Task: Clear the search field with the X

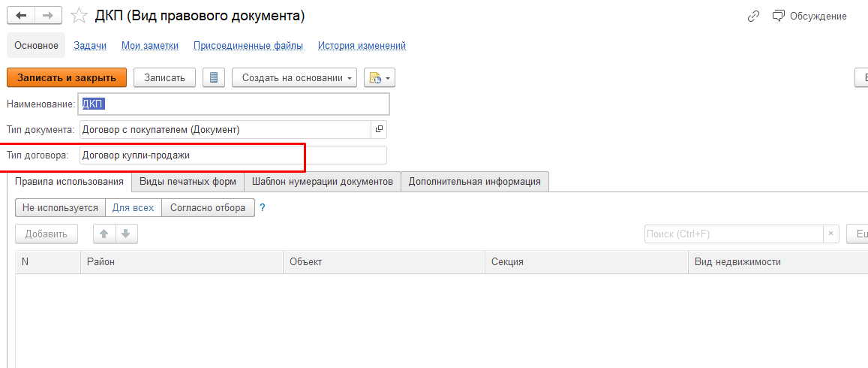Action: coord(830,234)
